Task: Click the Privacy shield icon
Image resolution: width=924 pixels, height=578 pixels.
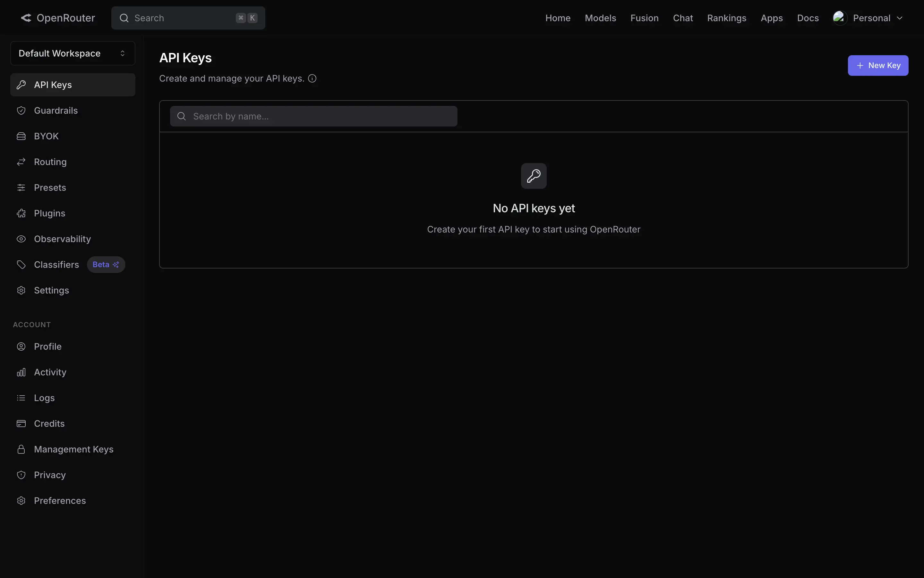Action: click(21, 475)
